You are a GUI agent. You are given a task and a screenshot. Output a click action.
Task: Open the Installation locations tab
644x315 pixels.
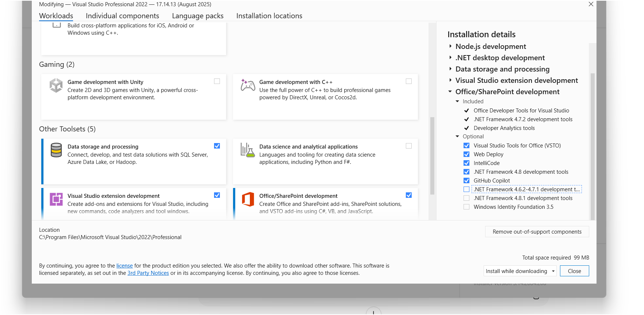pyautogui.click(x=269, y=16)
